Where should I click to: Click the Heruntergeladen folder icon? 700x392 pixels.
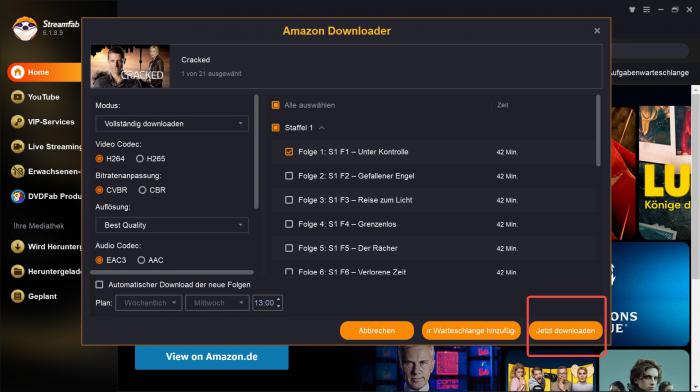point(18,271)
